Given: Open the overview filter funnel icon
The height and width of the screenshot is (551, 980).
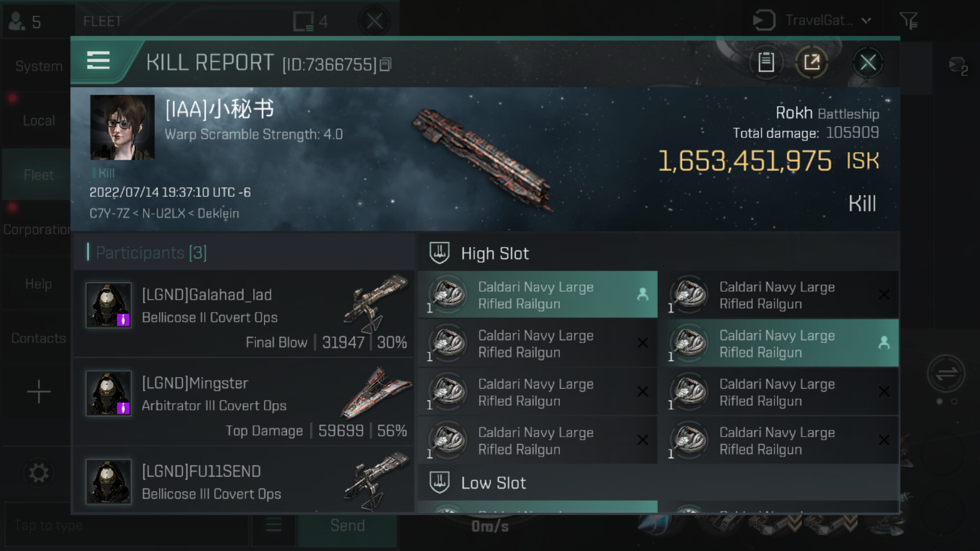Looking at the screenshot, I should tap(908, 21).
